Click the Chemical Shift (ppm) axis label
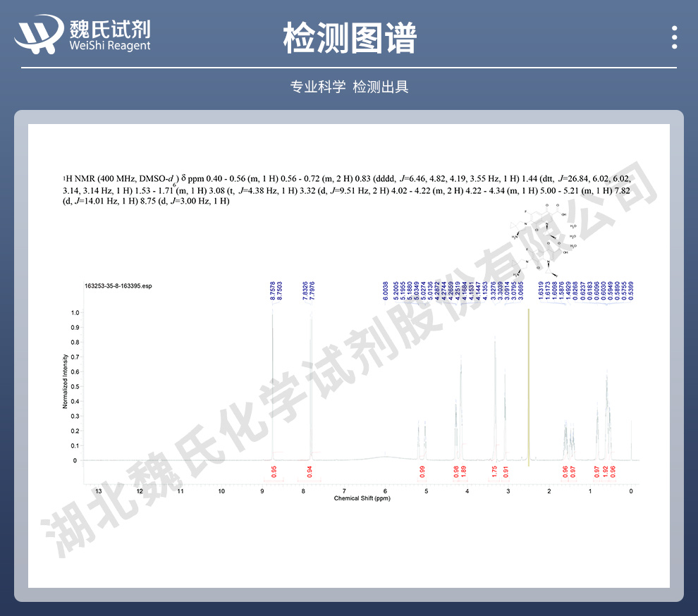 (x=362, y=498)
